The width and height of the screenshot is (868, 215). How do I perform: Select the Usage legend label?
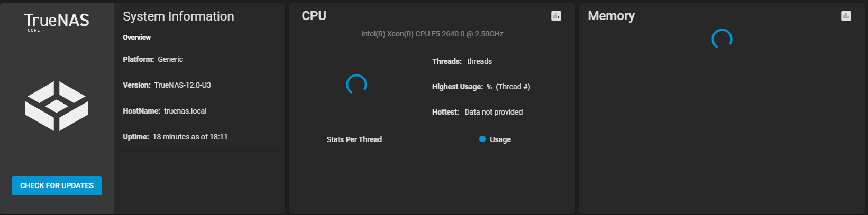pyautogui.click(x=500, y=139)
